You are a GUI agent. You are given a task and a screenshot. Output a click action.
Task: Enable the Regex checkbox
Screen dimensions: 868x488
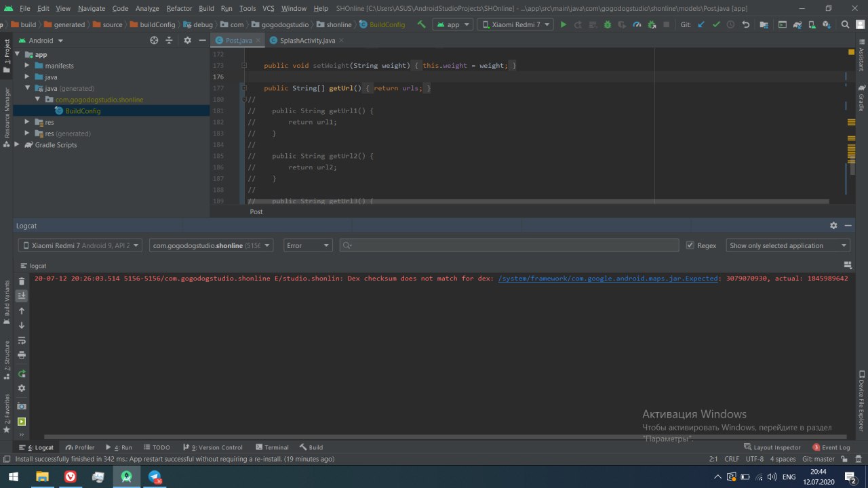[690, 245]
